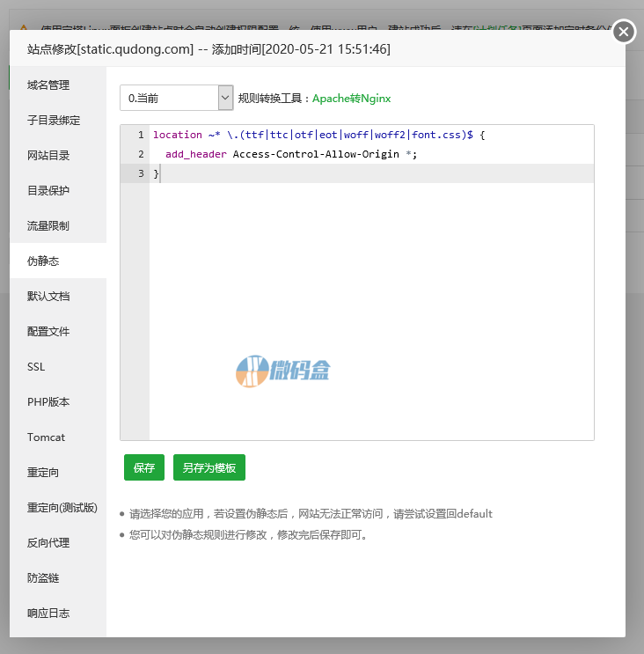Switch to 反向代理 tab
The width and height of the screenshot is (644, 654).
tap(58, 542)
